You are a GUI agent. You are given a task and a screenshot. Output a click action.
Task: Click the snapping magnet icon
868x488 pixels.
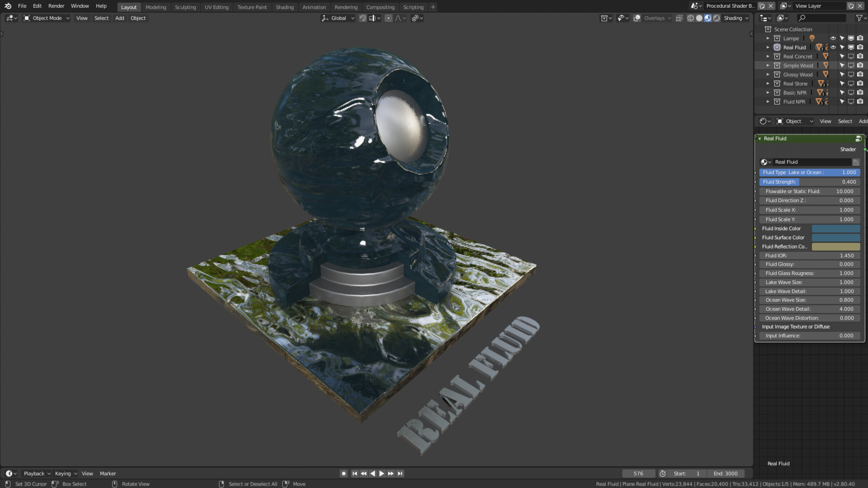click(x=363, y=18)
